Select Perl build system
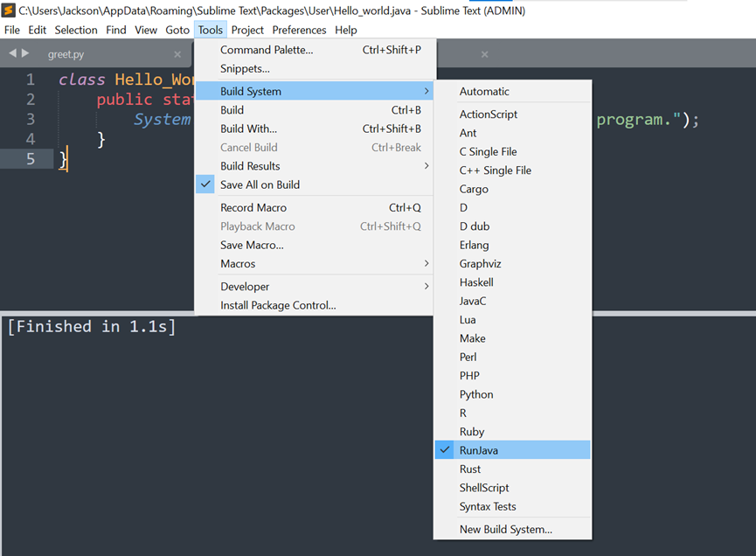The width and height of the screenshot is (756, 556). (x=512, y=357)
